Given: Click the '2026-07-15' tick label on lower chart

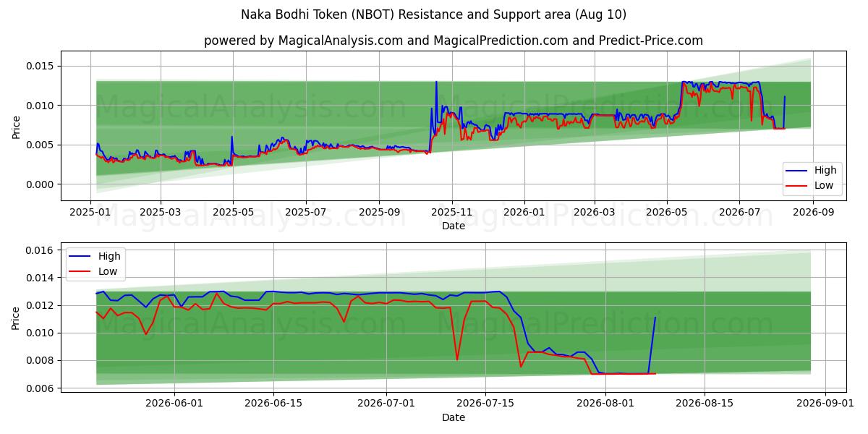Looking at the screenshot, I should pos(487,404).
